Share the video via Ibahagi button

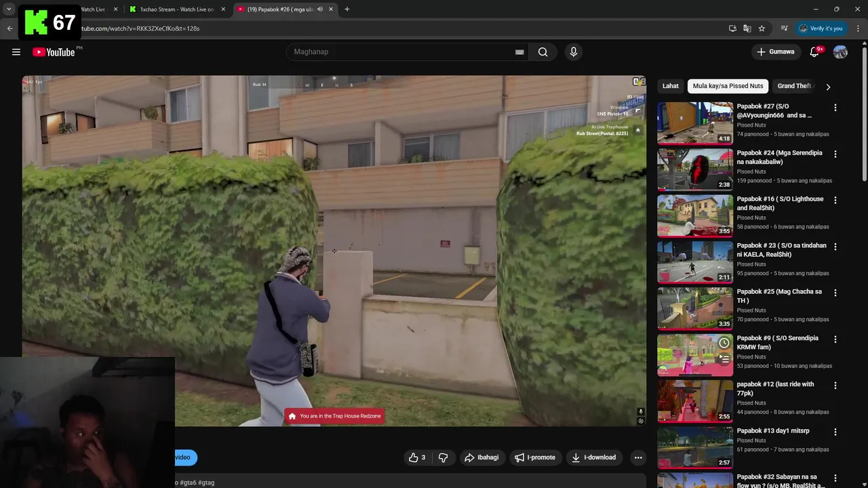coord(481,457)
